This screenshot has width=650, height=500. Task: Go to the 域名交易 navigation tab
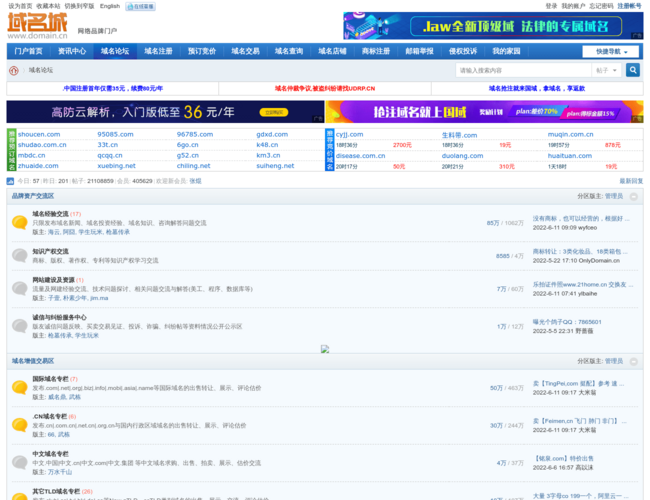[245, 51]
